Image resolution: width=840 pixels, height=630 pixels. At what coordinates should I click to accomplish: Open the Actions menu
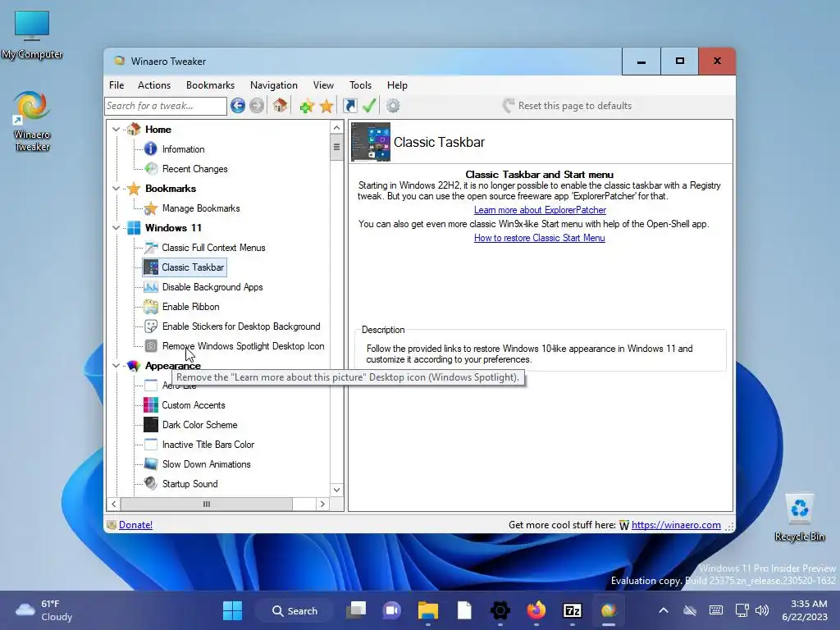point(154,85)
